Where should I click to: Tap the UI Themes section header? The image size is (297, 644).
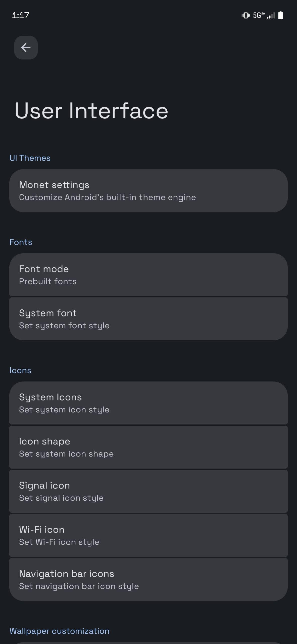pos(30,158)
